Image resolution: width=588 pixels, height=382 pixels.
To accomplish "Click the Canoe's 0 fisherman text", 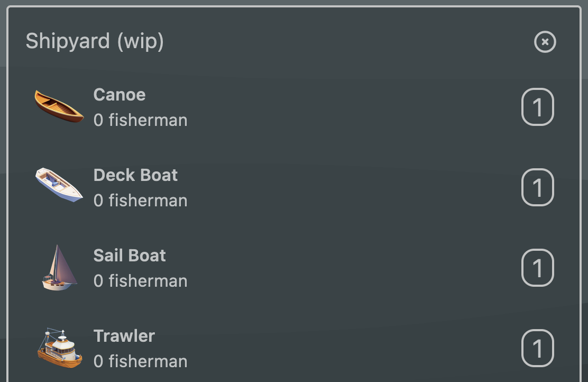I will click(141, 120).
